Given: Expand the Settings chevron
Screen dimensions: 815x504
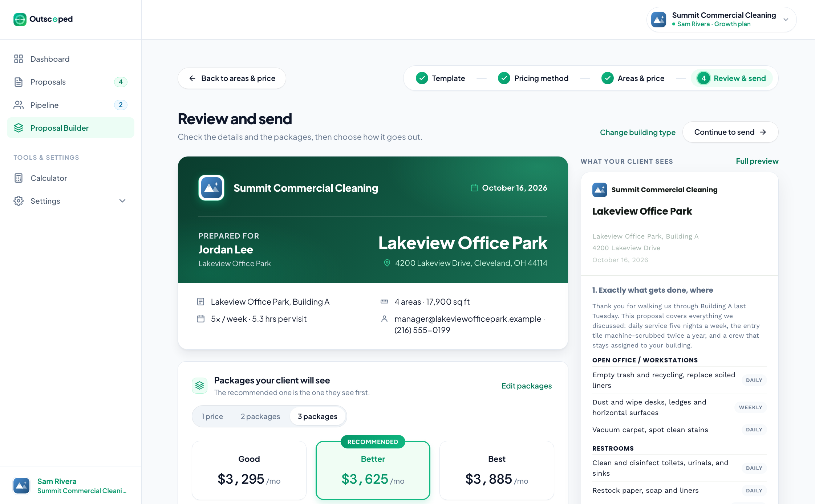Looking at the screenshot, I should [122, 201].
